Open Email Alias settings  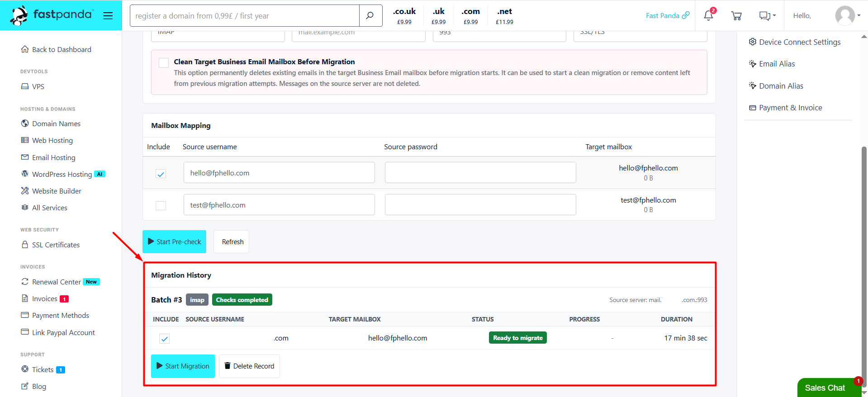(x=772, y=64)
